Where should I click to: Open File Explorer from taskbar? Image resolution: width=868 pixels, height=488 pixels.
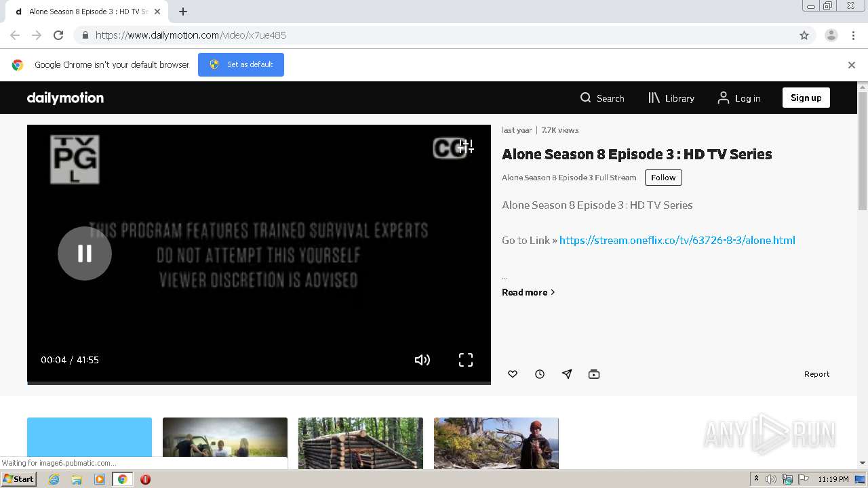click(x=77, y=479)
